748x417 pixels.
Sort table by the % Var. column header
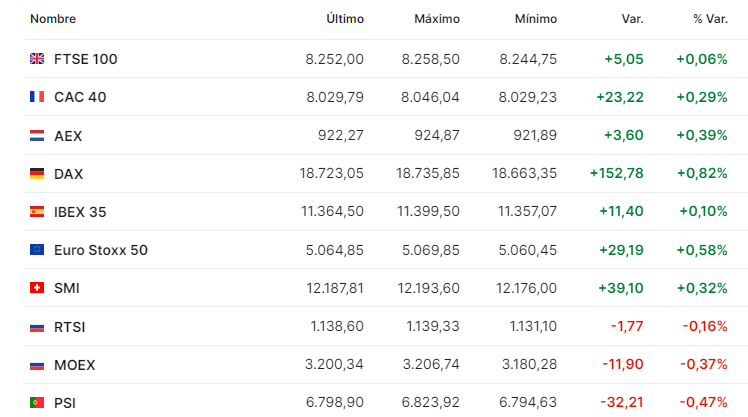click(x=710, y=19)
